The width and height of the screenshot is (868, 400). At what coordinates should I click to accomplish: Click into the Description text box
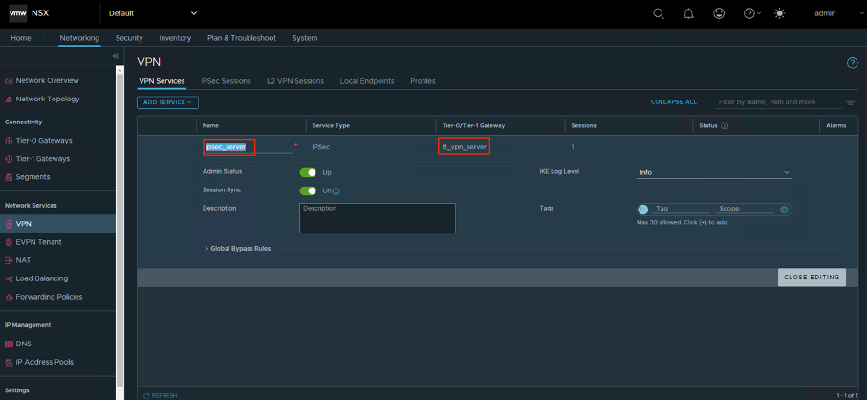point(377,218)
